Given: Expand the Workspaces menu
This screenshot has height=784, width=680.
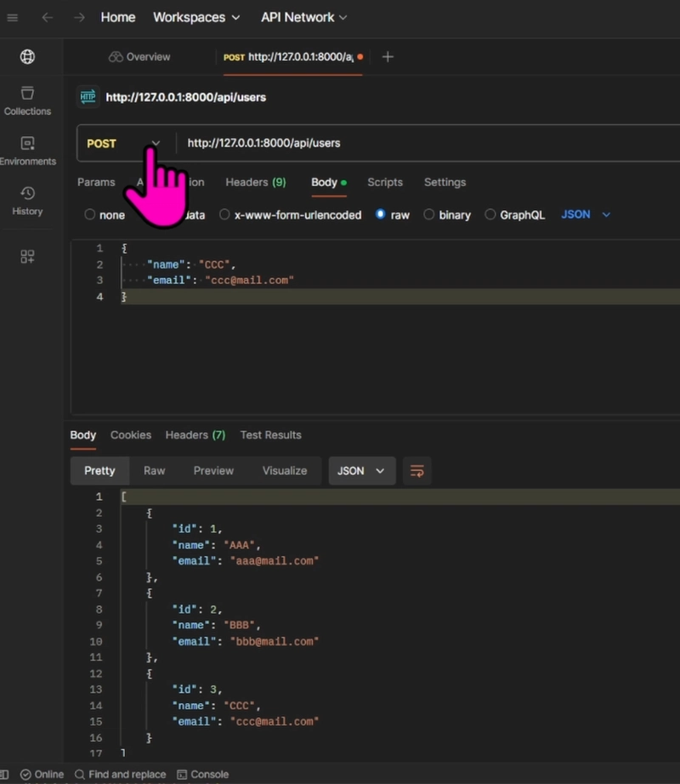Looking at the screenshot, I should coord(196,18).
